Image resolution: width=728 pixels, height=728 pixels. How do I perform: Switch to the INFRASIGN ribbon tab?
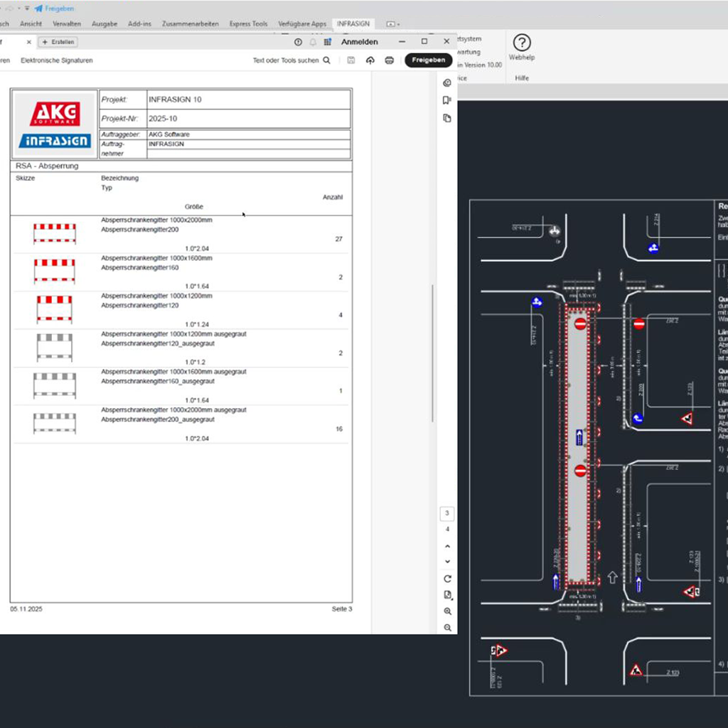[353, 24]
